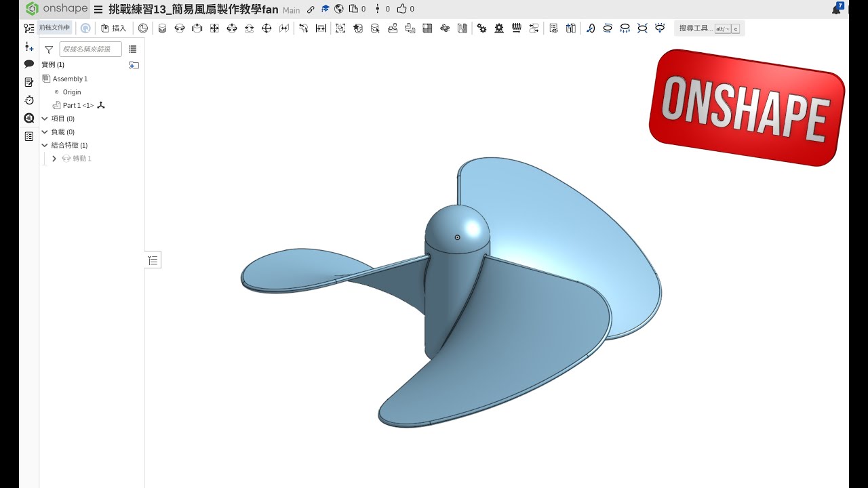Image resolution: width=868 pixels, height=488 pixels.
Task: Click the 根據名稱來篩選 filter field
Action: point(90,49)
